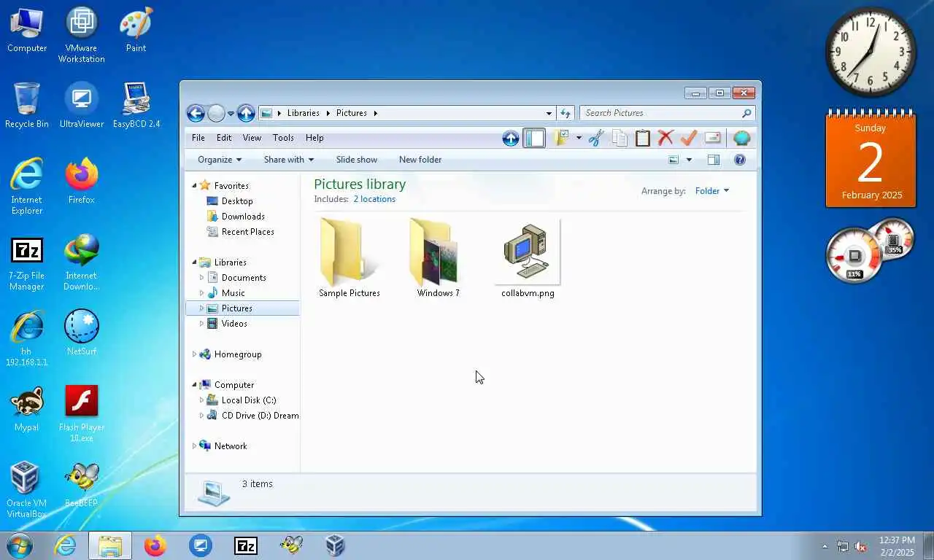Click the volume icon in system tray
934x560 pixels.
point(860,546)
